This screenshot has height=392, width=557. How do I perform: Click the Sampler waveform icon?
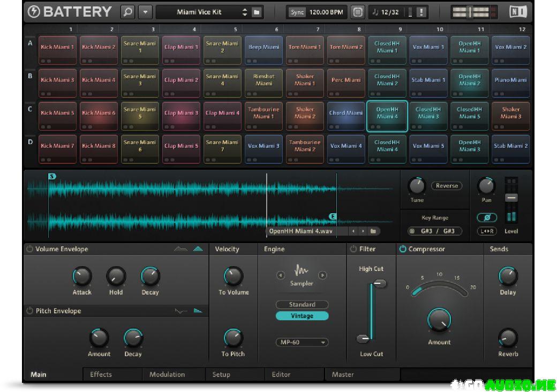pyautogui.click(x=301, y=271)
